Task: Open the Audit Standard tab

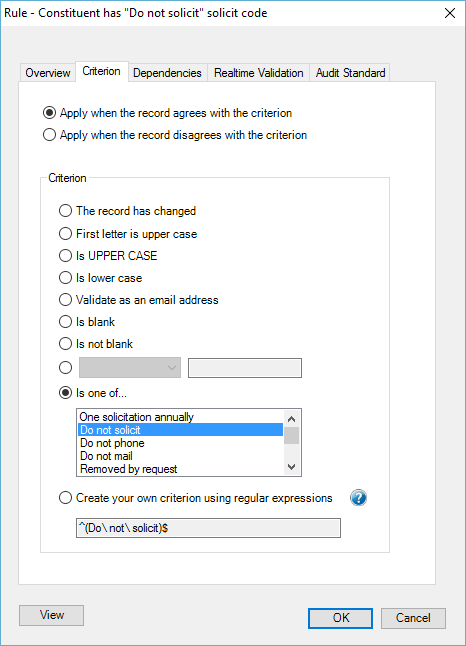Action: 350,73
